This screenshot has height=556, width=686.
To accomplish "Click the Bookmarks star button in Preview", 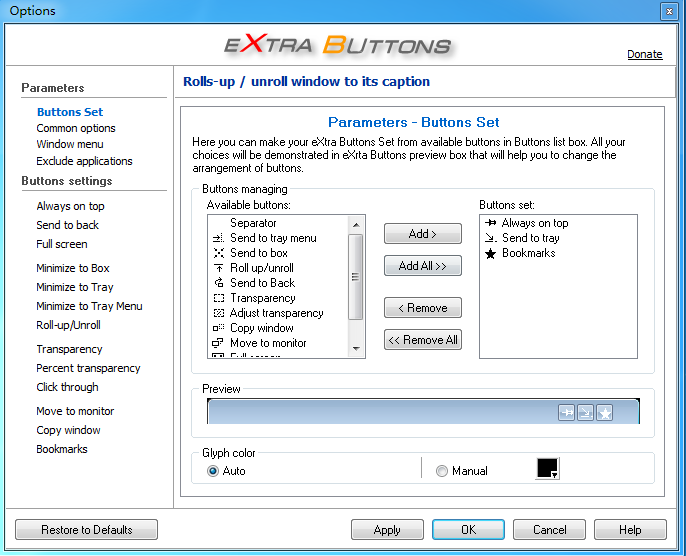I will (605, 413).
